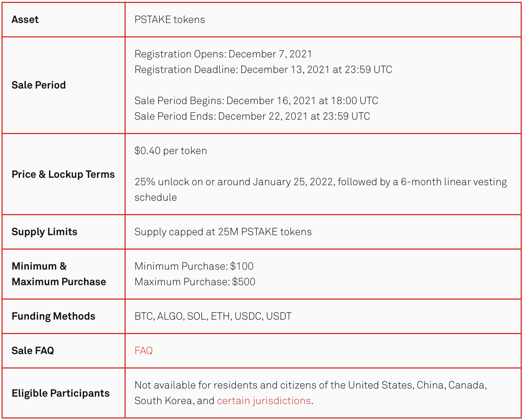524x420 pixels.
Task: Click the Sale Period Begins line
Action: pyautogui.click(x=256, y=101)
